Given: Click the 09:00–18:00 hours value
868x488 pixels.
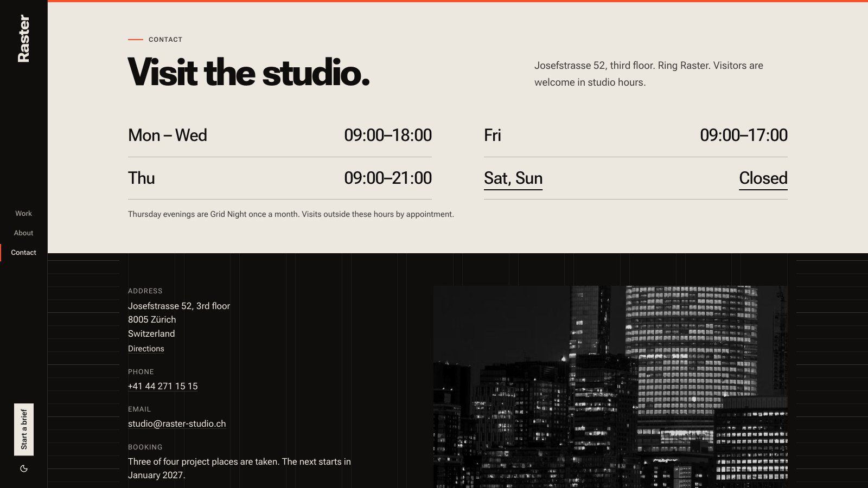Looking at the screenshot, I should pos(388,135).
